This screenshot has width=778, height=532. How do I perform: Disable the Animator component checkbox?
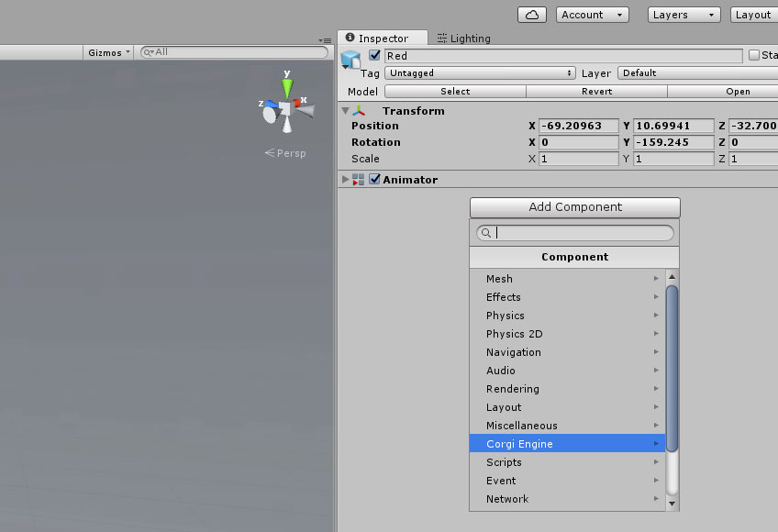[374, 180]
